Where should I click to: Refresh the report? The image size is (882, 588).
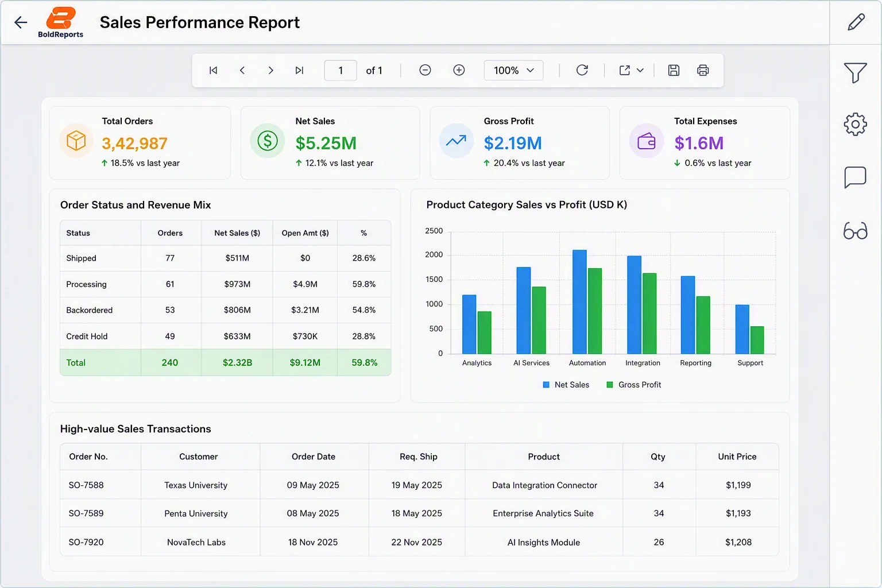click(582, 70)
